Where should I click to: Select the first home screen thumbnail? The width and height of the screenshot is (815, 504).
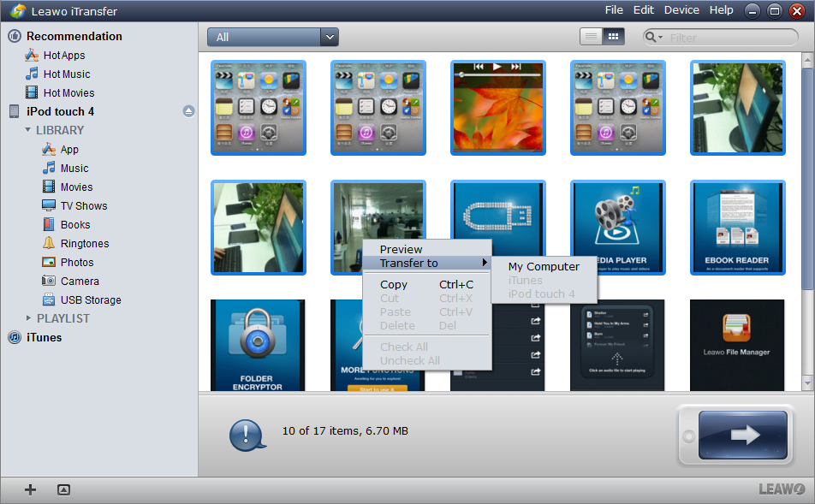(259, 108)
